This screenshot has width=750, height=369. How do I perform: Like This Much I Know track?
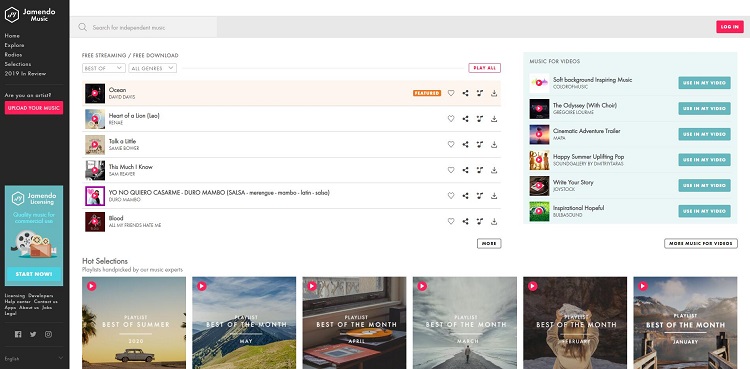[x=451, y=170]
